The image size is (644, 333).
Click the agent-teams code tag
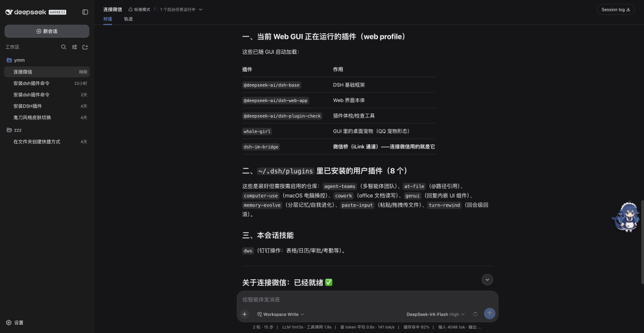coord(340,186)
